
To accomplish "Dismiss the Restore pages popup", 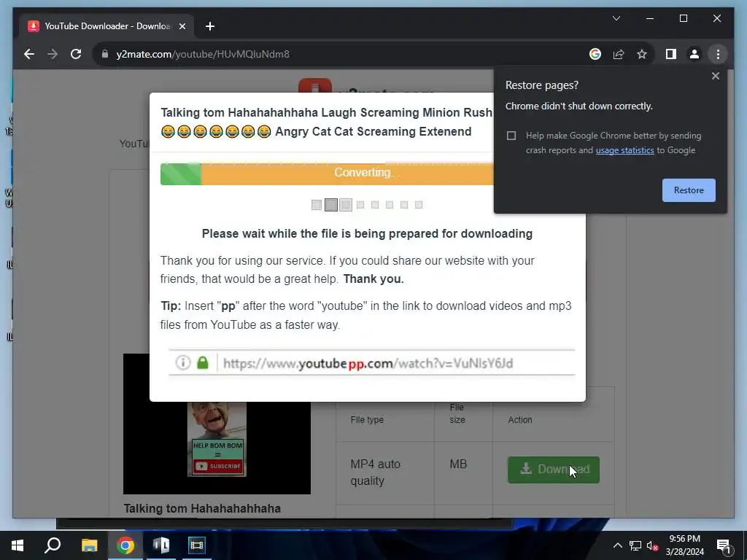I will tap(715, 76).
